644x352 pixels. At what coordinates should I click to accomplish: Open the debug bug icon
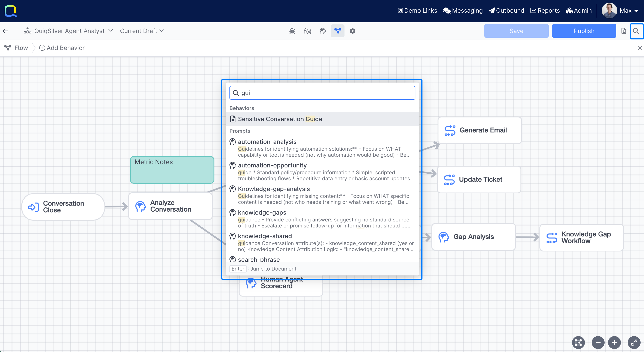(292, 31)
